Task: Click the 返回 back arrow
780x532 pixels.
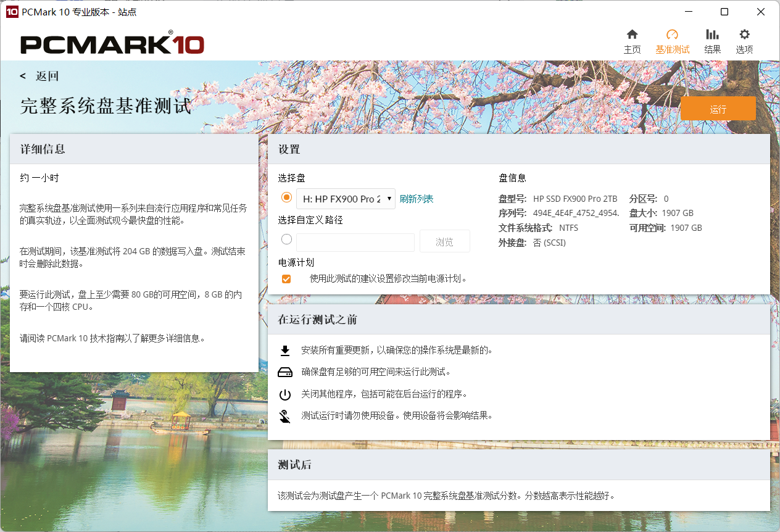Action: [23, 75]
